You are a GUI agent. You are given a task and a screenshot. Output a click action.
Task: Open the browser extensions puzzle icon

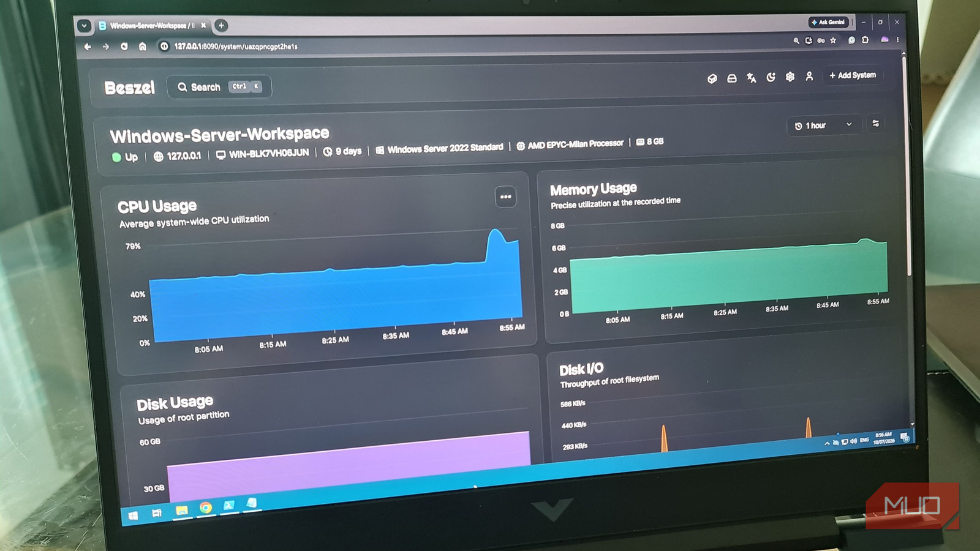(865, 40)
